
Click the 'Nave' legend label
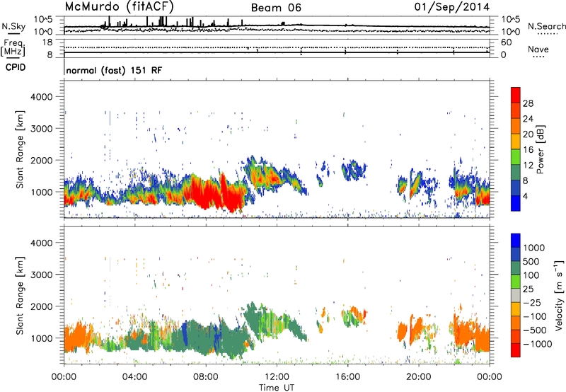click(538, 50)
